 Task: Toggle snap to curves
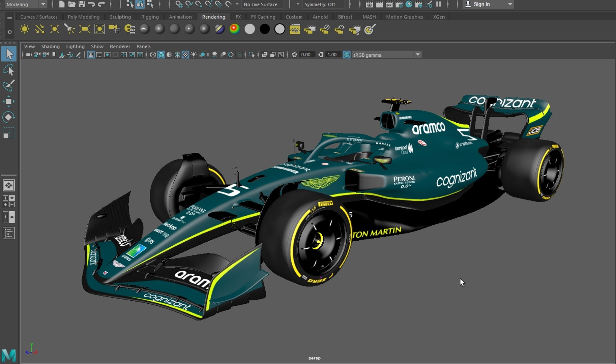(x=189, y=4)
